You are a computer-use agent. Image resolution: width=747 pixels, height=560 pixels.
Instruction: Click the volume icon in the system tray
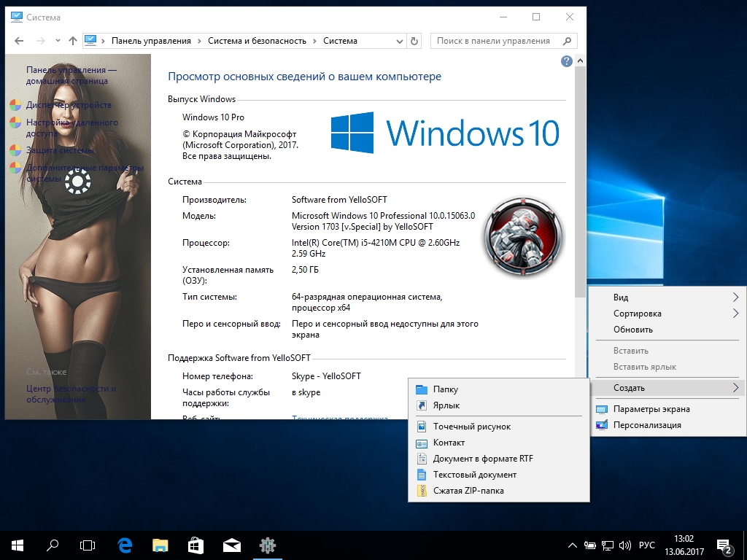pyautogui.click(x=624, y=545)
